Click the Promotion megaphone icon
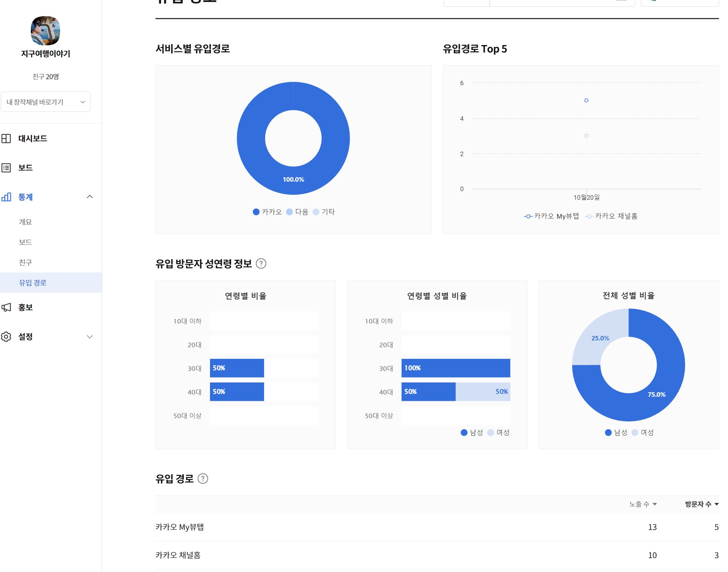Viewport: 728px width, 572px height. click(6, 307)
